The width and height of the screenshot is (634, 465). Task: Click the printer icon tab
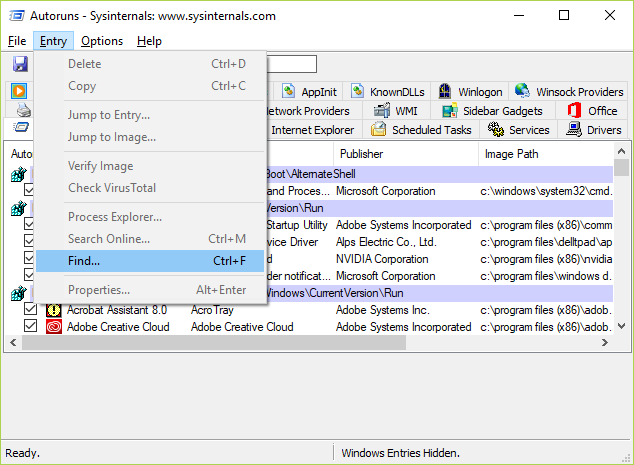(23, 110)
